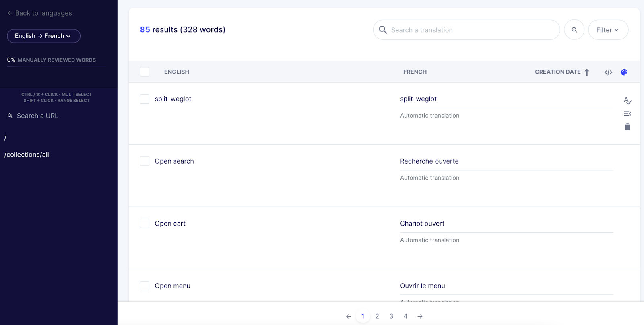Click the color palette icon in header

coord(624,72)
